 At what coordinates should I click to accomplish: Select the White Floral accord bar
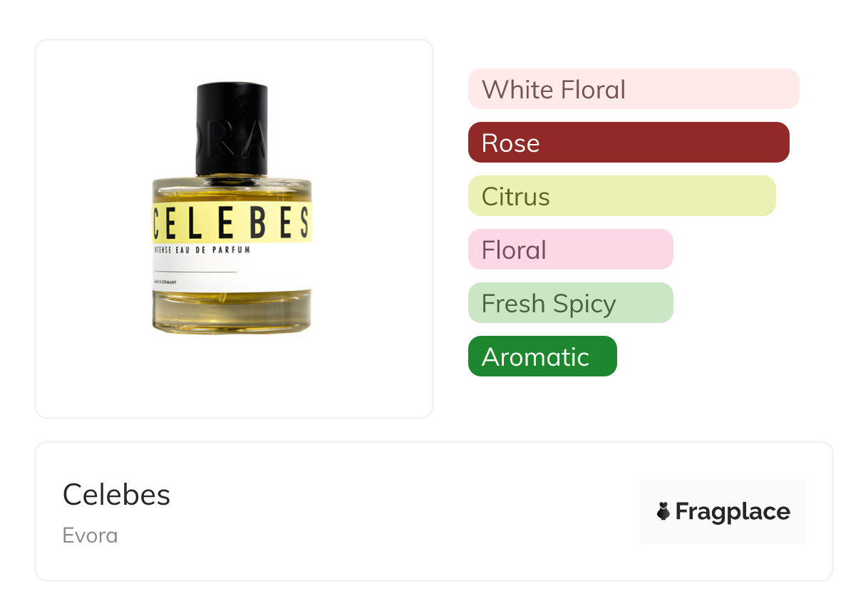(x=634, y=89)
